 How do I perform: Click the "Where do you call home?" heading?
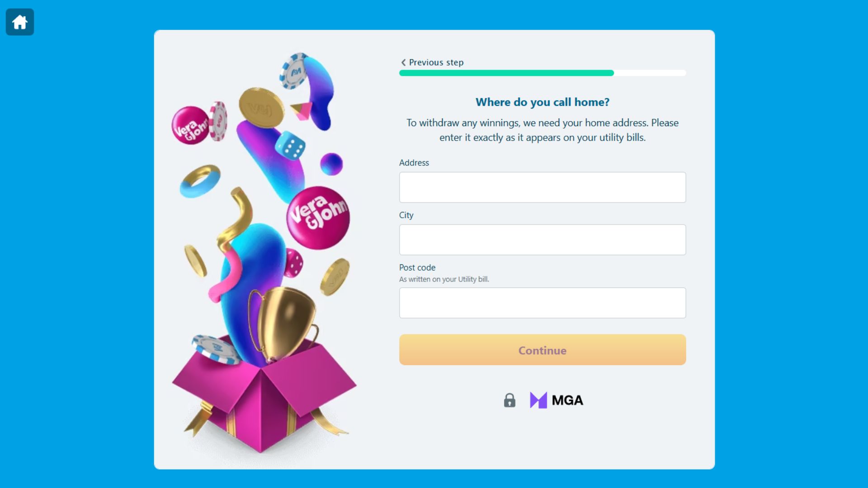point(542,102)
